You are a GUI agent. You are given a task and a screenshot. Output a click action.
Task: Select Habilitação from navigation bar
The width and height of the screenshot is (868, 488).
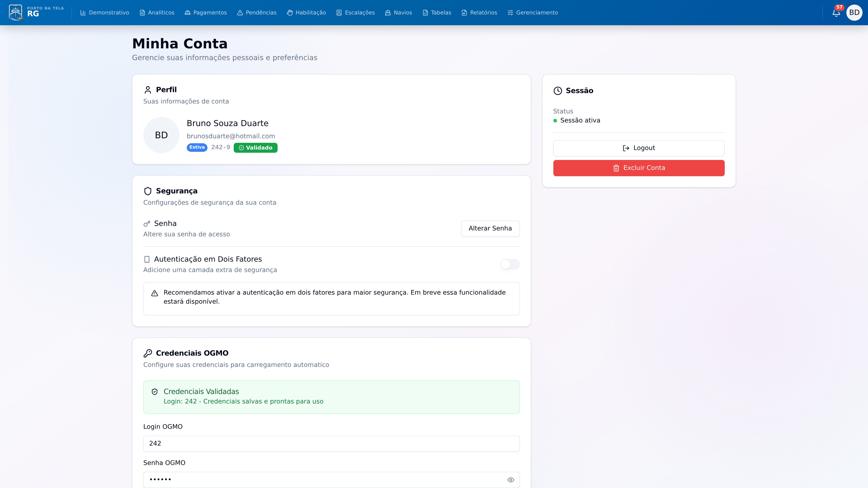(x=306, y=12)
